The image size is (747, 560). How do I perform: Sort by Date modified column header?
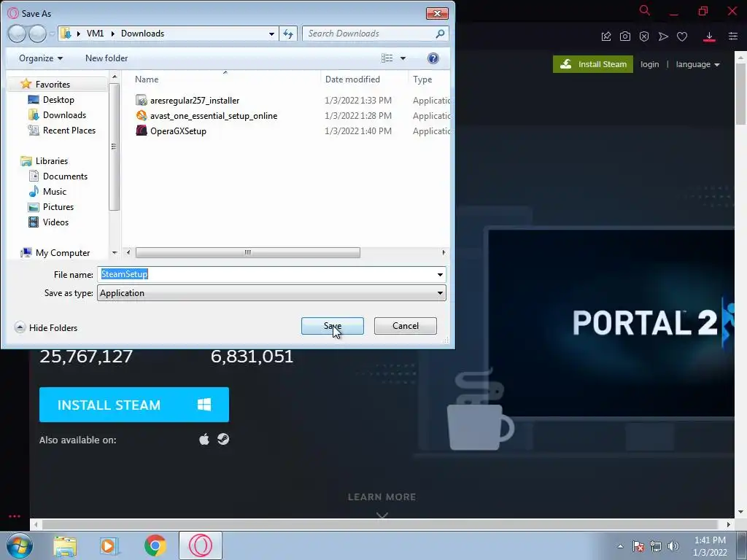(352, 79)
